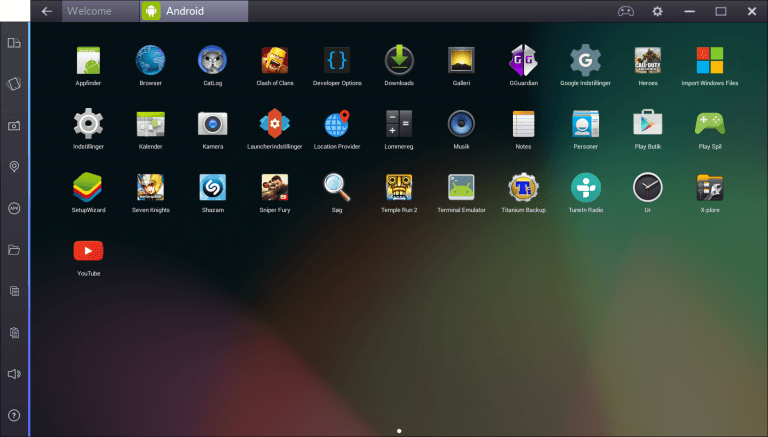768x437 pixels.
Task: Go back with the arrow button
Action: (47, 11)
